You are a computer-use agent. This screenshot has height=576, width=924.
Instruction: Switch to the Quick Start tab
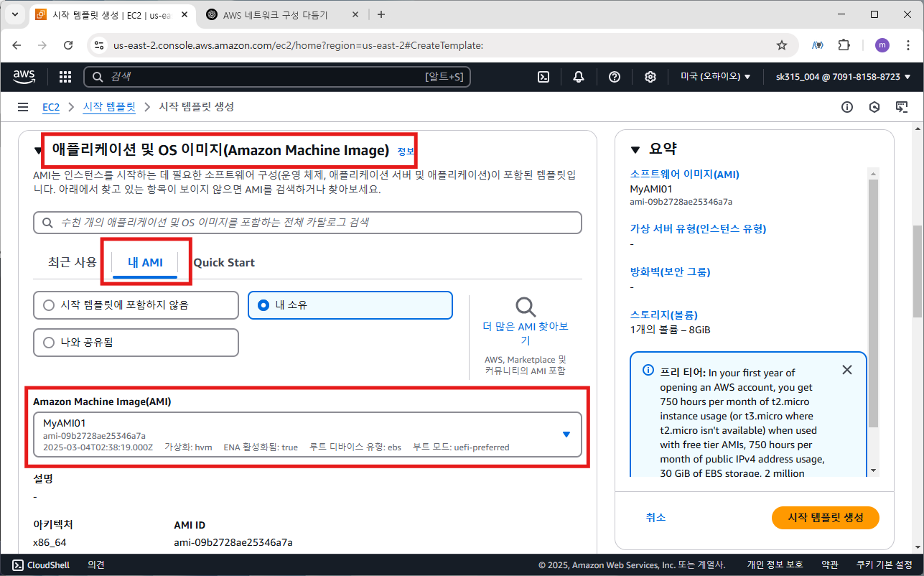[x=224, y=262]
